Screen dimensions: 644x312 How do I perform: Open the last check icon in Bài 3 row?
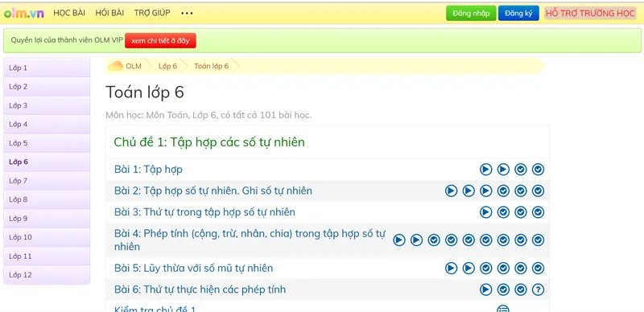click(x=538, y=211)
